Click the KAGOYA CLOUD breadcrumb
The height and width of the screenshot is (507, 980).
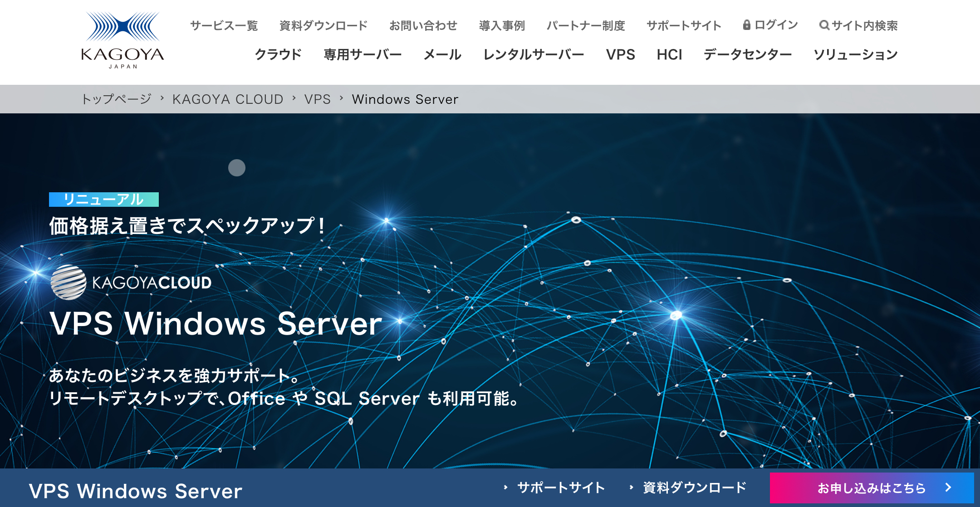[x=228, y=99]
